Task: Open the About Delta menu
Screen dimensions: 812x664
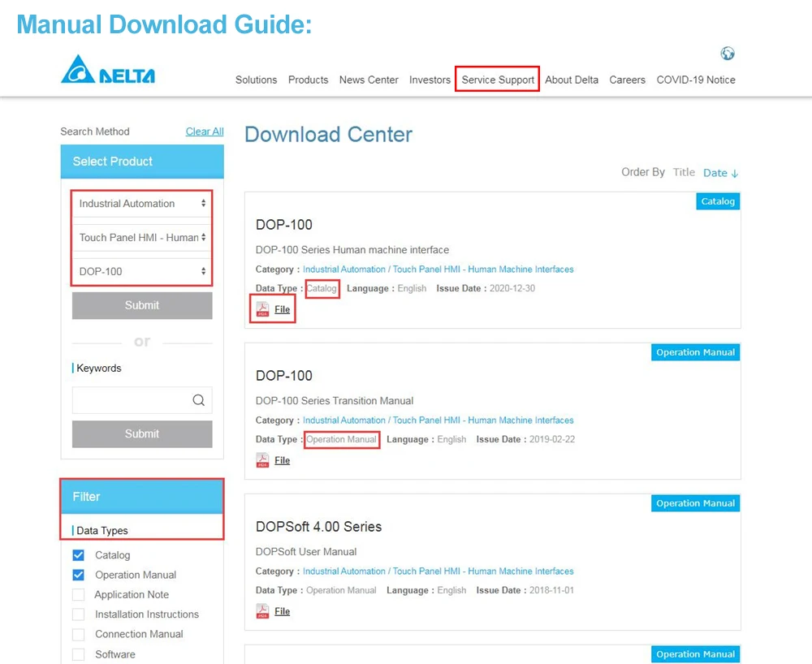Action: tap(571, 80)
